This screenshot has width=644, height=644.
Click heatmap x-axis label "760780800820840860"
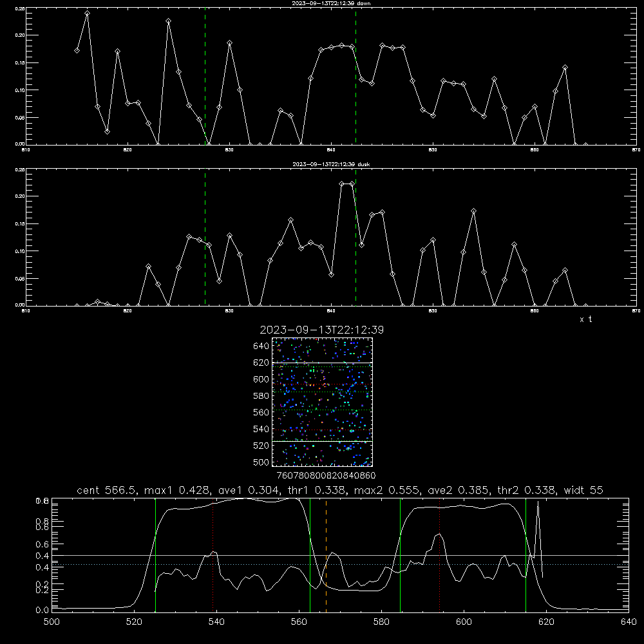point(326,476)
